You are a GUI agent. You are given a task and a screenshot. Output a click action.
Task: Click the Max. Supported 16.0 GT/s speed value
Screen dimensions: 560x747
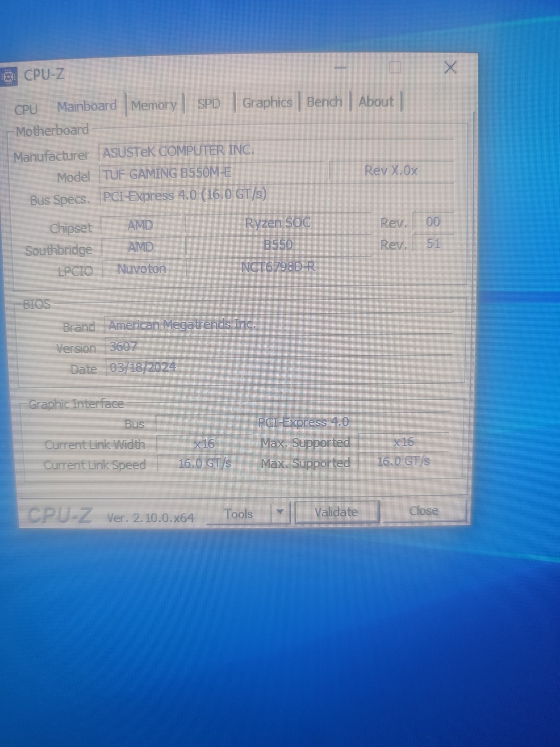click(x=403, y=461)
